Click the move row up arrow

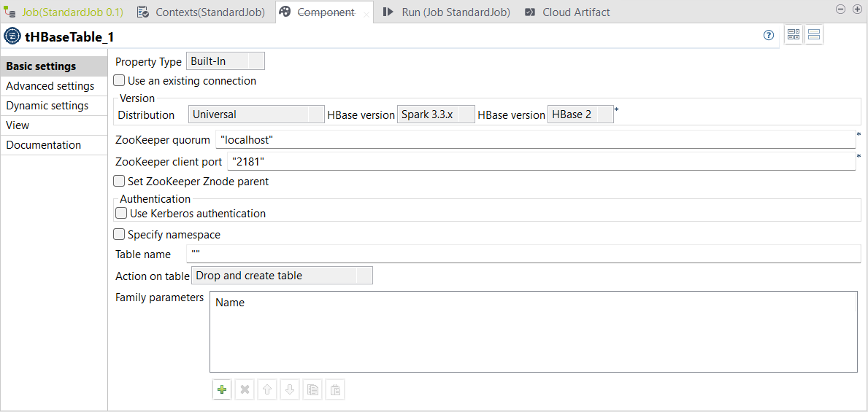[x=267, y=390]
